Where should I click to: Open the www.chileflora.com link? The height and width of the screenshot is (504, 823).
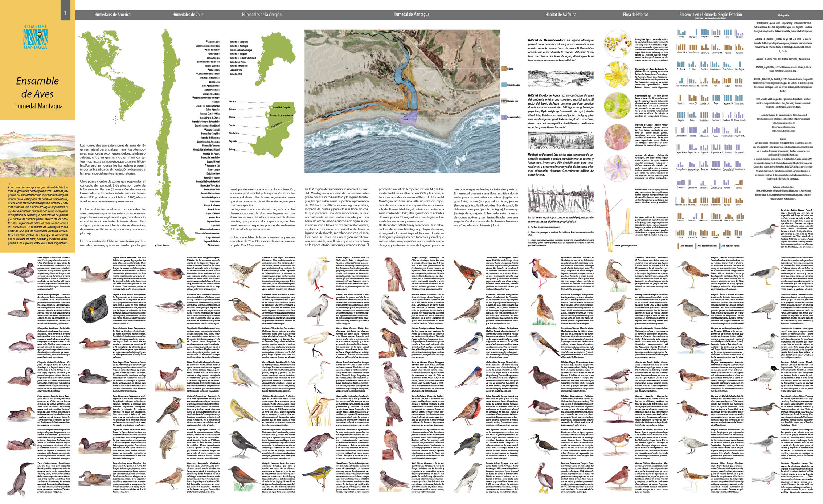coord(783,131)
